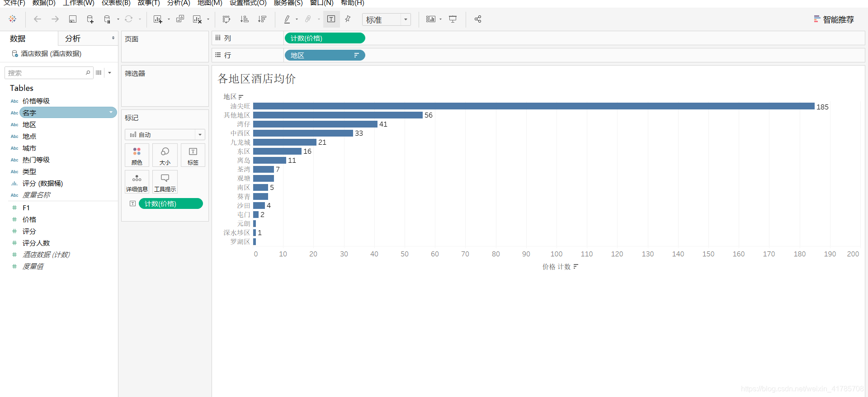The width and height of the screenshot is (868, 397).
Task: Click the duplicate sheet icon
Action: point(180,19)
